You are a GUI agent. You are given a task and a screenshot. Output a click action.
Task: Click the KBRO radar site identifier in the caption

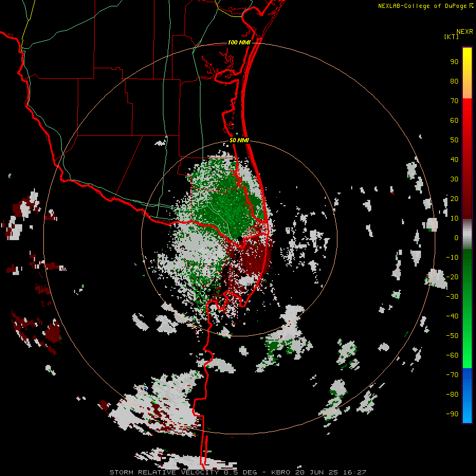click(x=281, y=472)
